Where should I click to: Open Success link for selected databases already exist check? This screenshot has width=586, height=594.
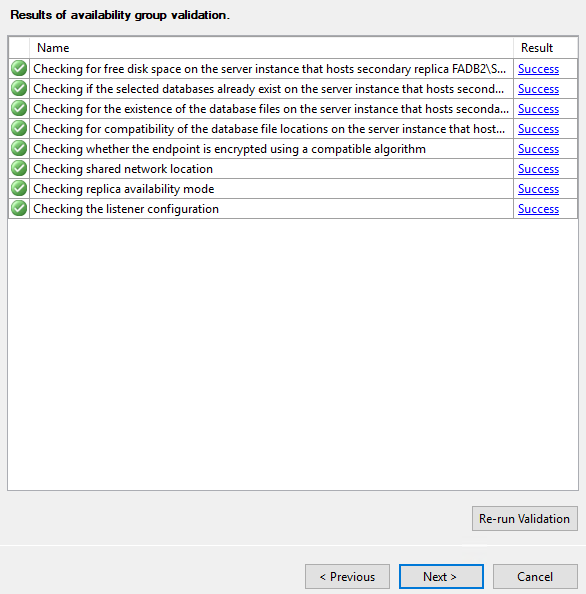pos(538,89)
